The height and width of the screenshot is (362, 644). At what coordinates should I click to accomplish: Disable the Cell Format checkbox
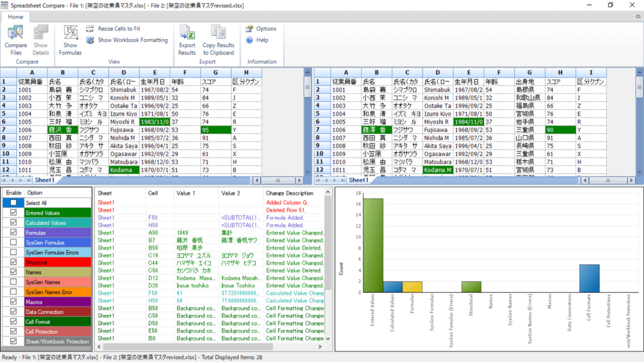[x=13, y=322]
